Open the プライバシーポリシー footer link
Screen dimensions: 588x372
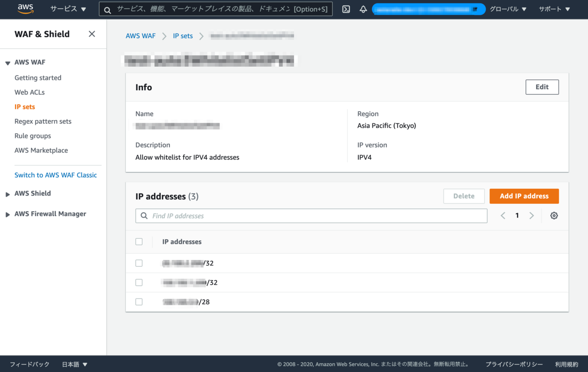pyautogui.click(x=514, y=364)
